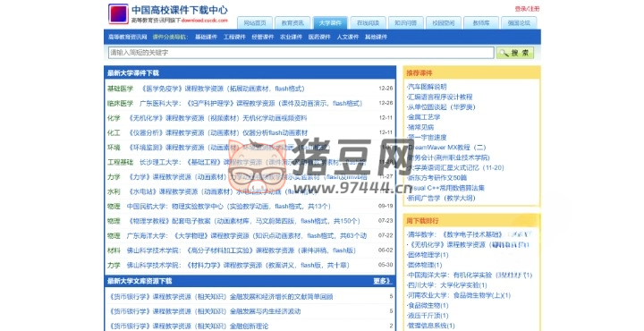This screenshot has height=331, width=644.
Task: Open 广东海洋大学 《大学物理》 link
Action: (x=247, y=236)
